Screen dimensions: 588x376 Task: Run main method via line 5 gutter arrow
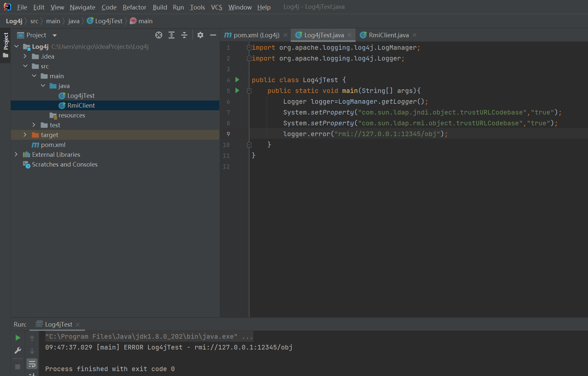(x=237, y=90)
